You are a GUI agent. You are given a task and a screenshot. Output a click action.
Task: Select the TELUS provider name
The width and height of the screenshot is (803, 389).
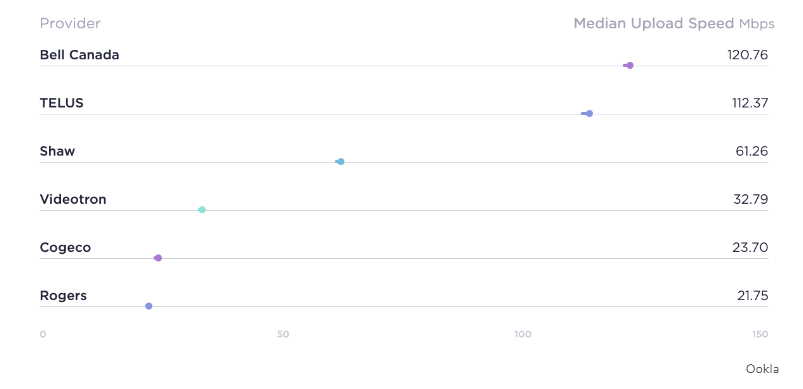(61, 103)
